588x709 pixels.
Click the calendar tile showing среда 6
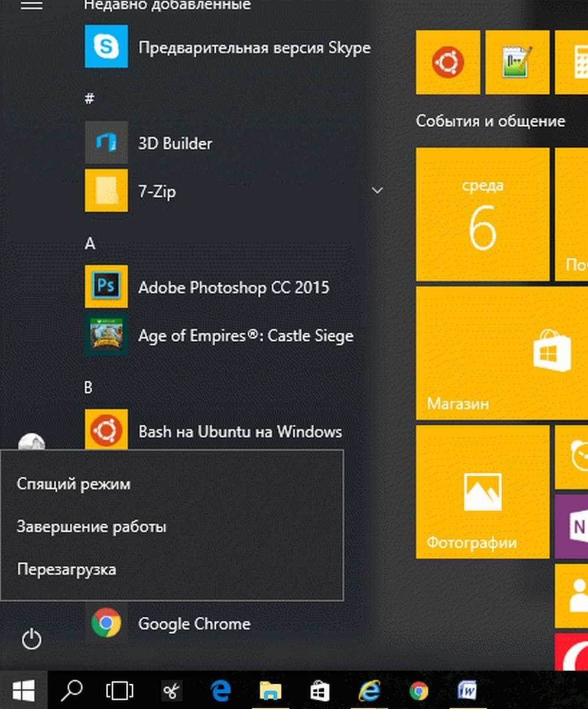tap(482, 214)
